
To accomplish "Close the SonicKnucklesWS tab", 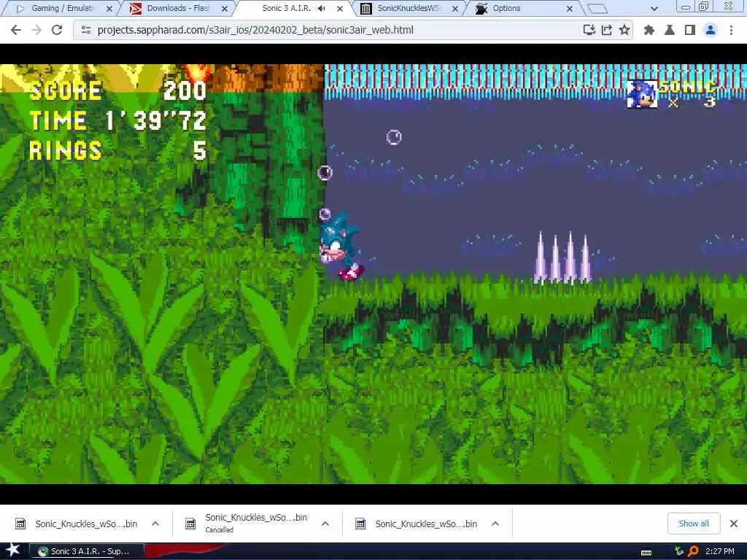I will pyautogui.click(x=455, y=9).
